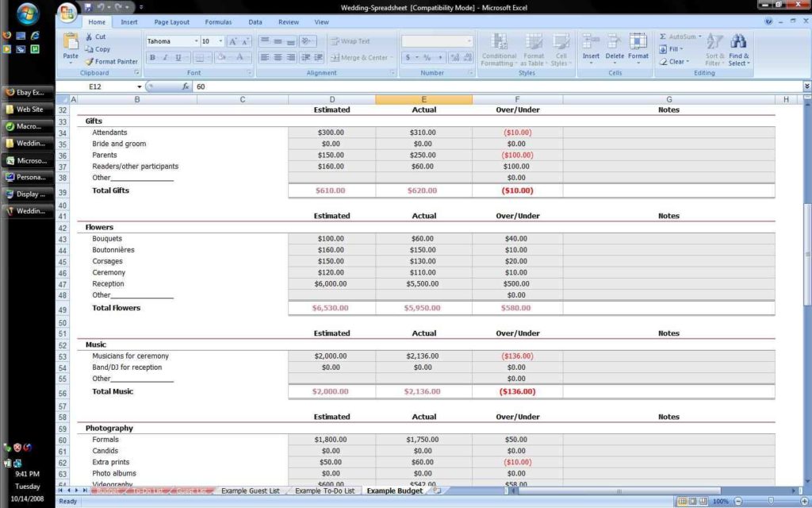Click the Find & Select binoculars icon
The image size is (812, 508).
click(738, 42)
